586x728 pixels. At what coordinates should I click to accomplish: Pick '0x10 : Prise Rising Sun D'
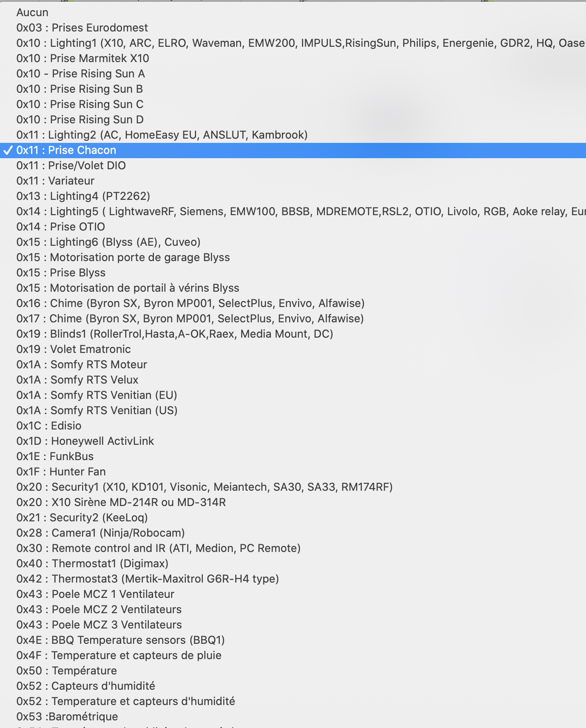(293, 119)
